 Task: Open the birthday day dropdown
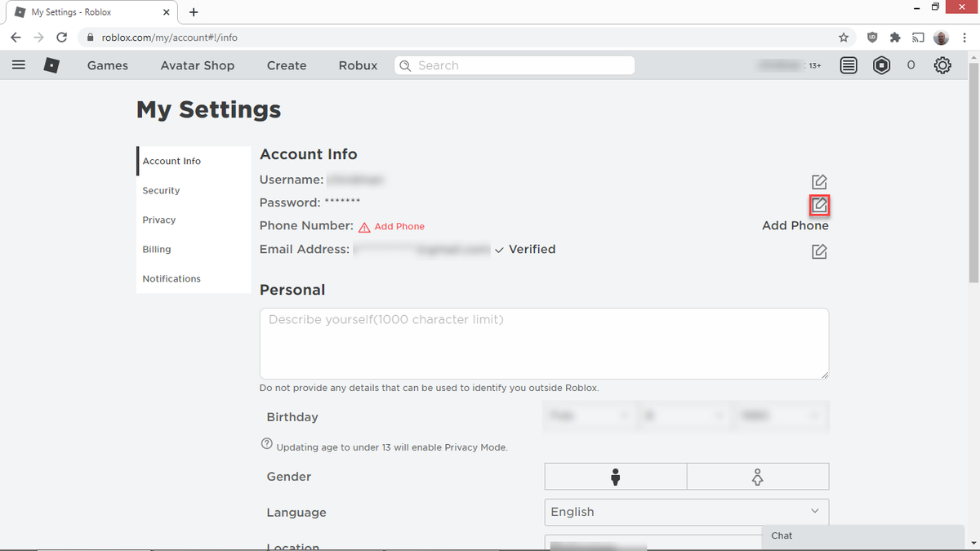684,416
